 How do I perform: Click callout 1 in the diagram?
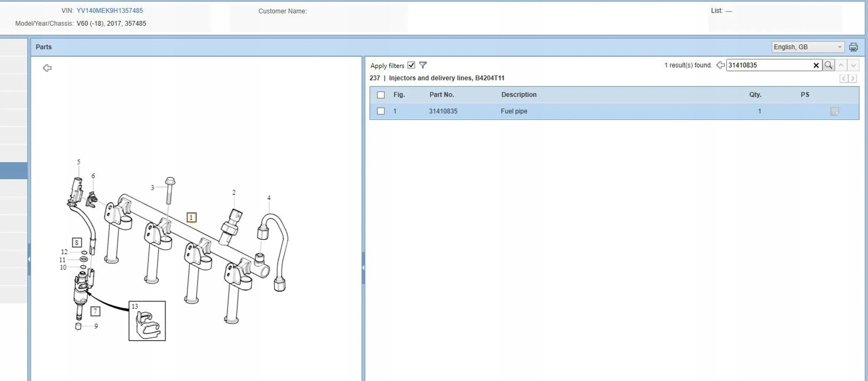[191, 217]
